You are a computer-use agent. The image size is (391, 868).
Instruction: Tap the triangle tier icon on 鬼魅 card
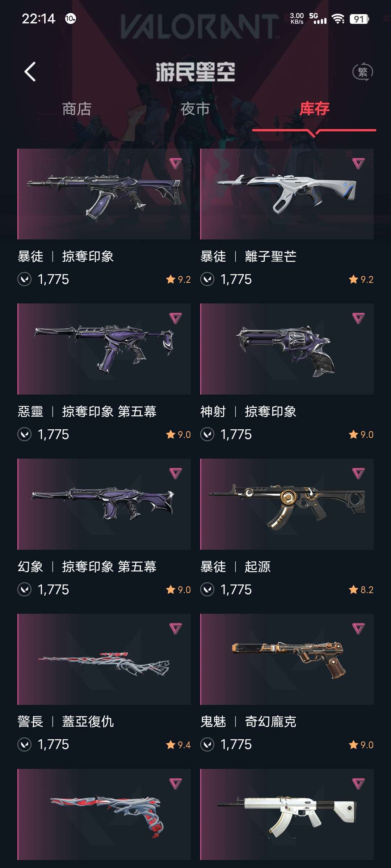point(358,629)
